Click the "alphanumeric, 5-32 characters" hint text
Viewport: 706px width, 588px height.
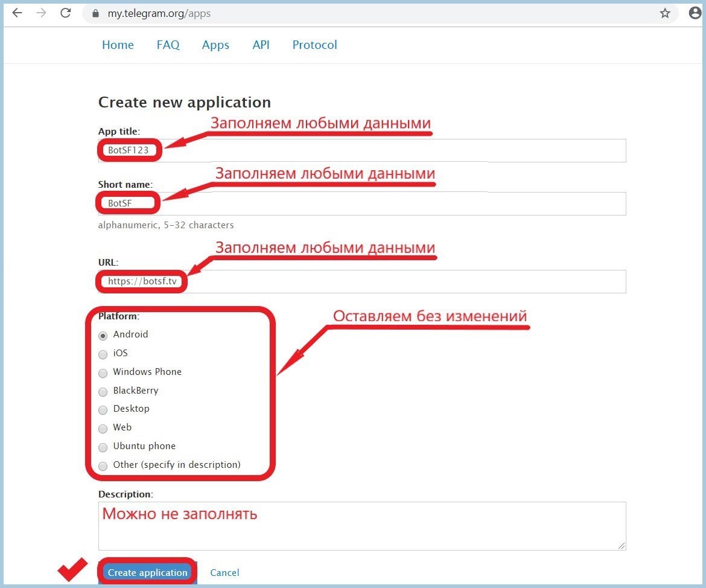(166, 225)
